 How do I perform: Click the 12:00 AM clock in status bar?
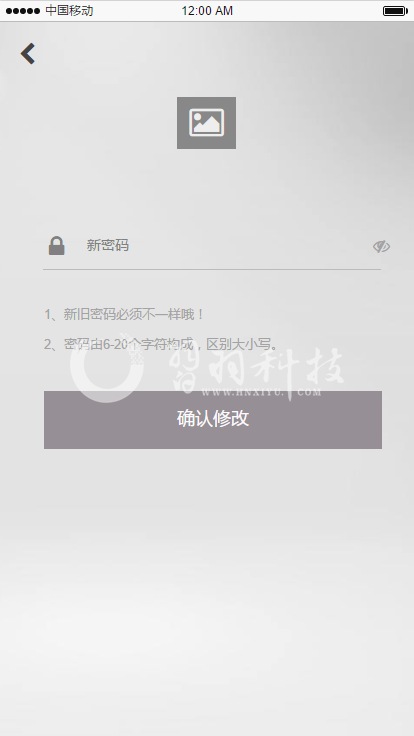click(207, 11)
